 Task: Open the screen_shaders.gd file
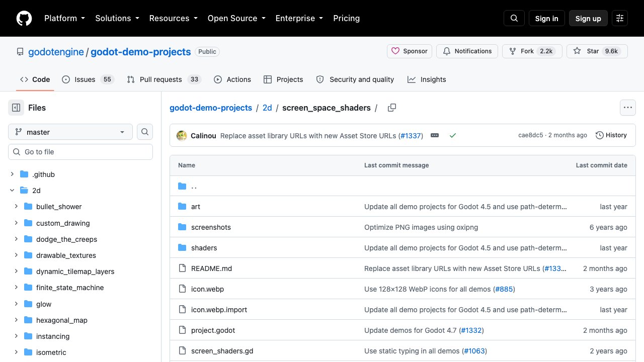click(x=222, y=351)
